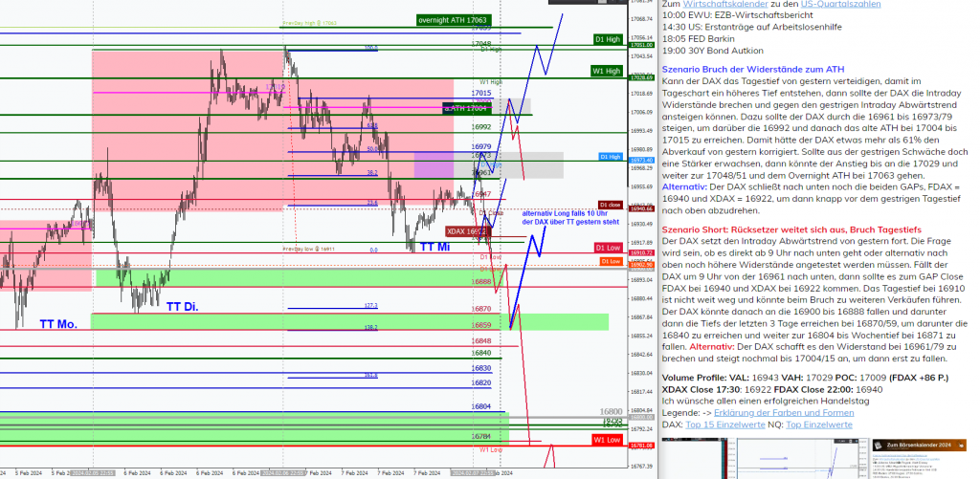Click the calendar icon in Börsenkalender banner
This screenshot has height=479, width=980.
point(879,446)
